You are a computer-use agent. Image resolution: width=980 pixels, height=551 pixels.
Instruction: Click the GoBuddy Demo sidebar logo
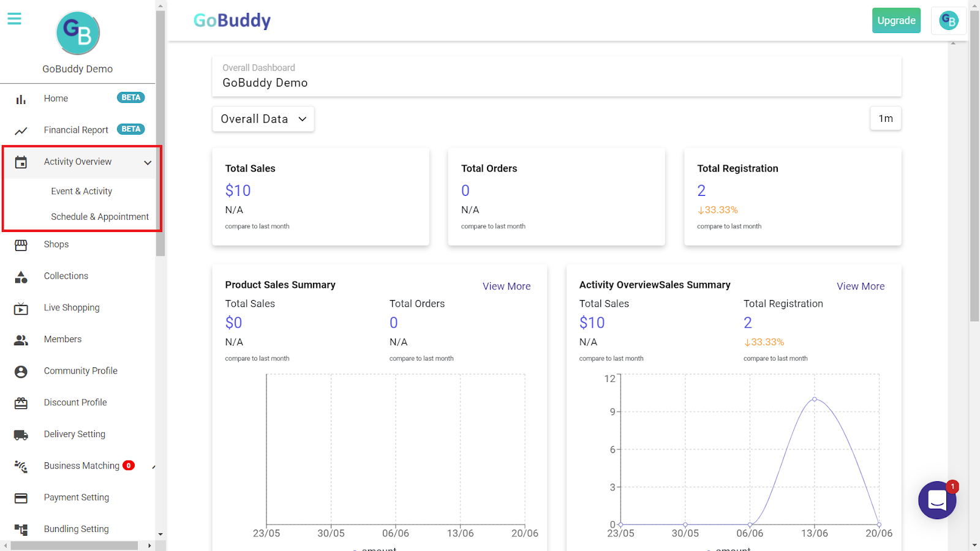(78, 33)
